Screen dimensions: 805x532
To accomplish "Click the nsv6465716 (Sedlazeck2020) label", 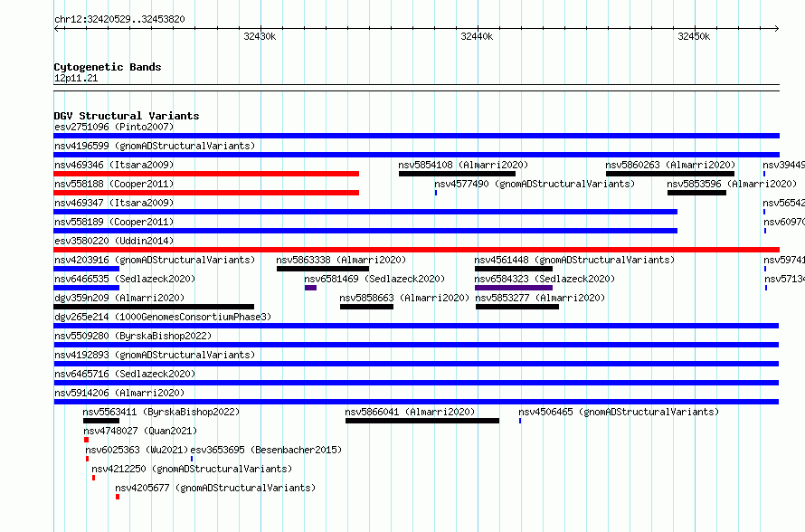I will click(x=125, y=374).
